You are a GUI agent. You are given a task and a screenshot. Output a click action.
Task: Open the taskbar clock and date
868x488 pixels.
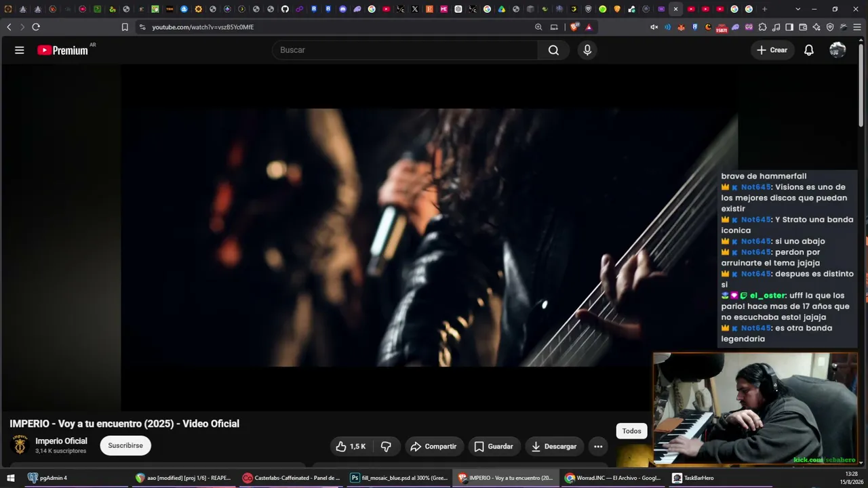point(851,478)
